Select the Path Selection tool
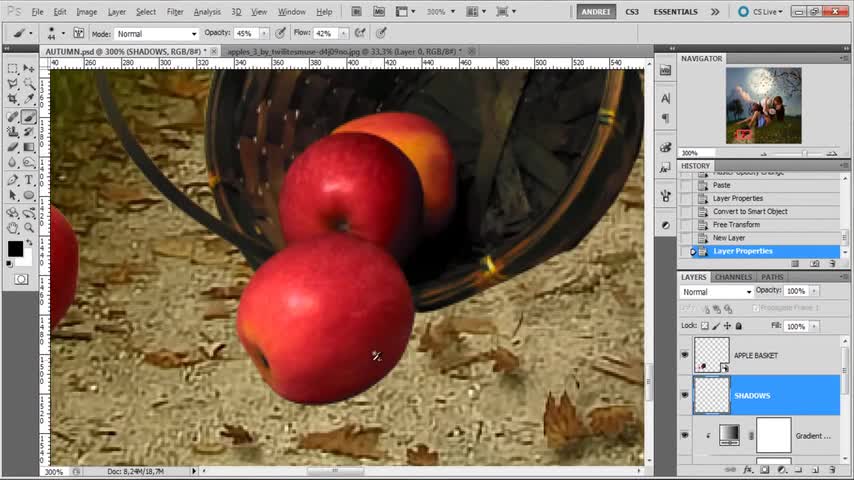The height and width of the screenshot is (480, 854). click(x=13, y=195)
